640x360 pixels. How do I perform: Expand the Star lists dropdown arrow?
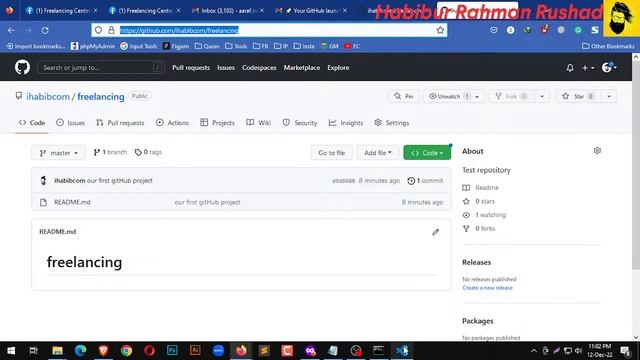(x=609, y=96)
